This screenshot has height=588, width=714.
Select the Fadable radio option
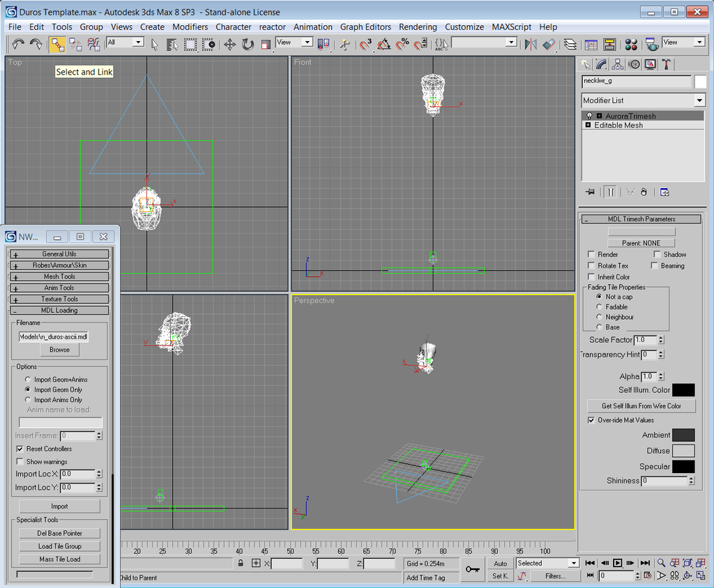click(x=599, y=307)
